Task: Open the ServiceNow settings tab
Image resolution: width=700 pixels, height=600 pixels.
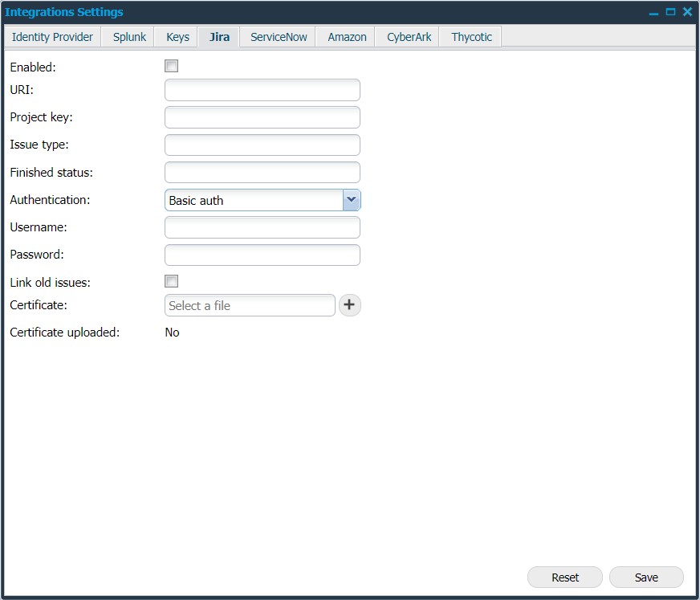Action: click(x=277, y=36)
